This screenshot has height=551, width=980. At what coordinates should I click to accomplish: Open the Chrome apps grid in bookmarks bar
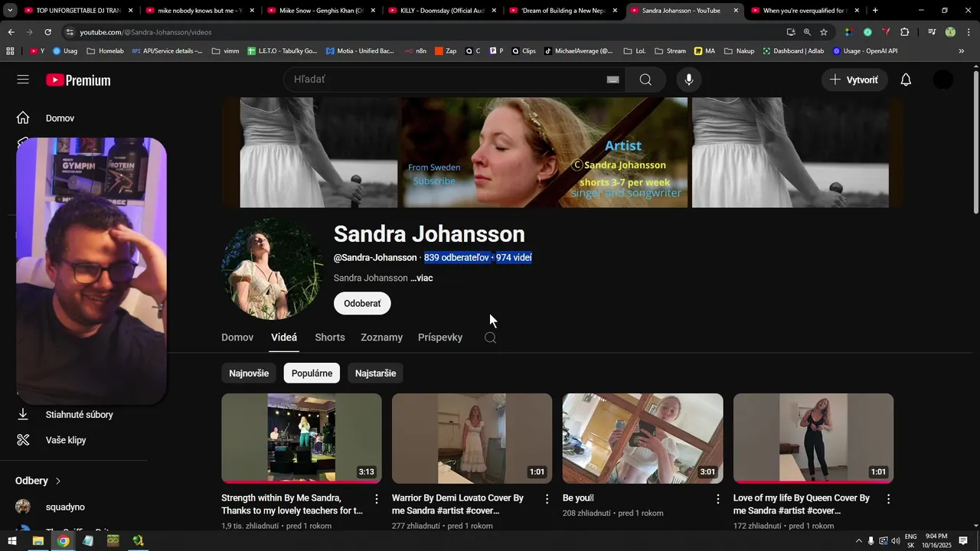[x=10, y=51]
